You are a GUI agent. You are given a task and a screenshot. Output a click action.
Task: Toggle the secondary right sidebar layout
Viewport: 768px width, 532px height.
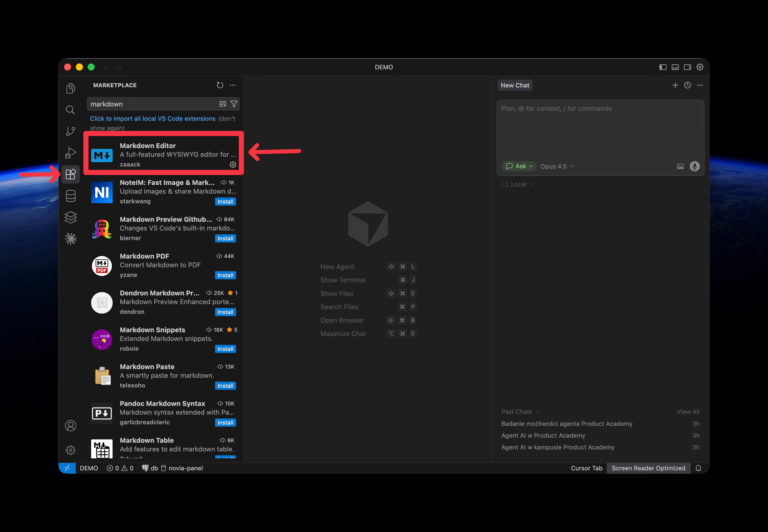(687, 67)
